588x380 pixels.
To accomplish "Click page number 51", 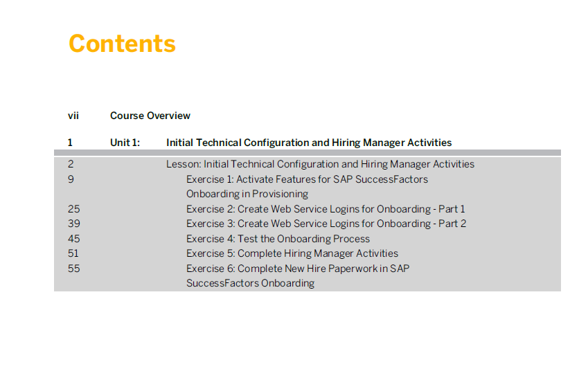I will pyautogui.click(x=73, y=254).
